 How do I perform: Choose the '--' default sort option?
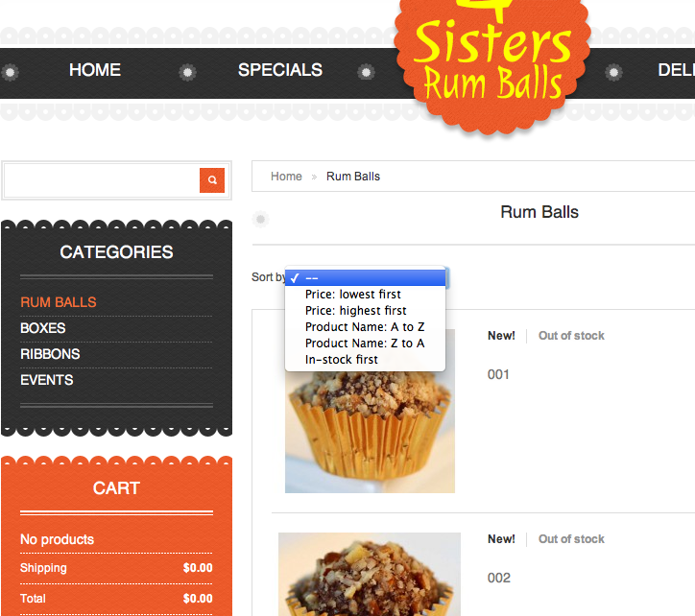pyautogui.click(x=365, y=278)
